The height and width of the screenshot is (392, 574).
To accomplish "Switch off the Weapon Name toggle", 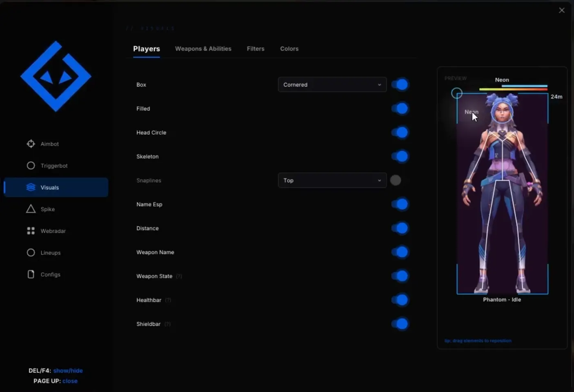I will [400, 252].
